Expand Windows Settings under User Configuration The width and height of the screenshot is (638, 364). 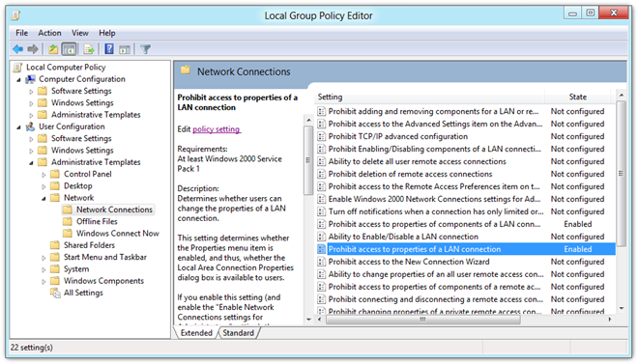tap(31, 152)
